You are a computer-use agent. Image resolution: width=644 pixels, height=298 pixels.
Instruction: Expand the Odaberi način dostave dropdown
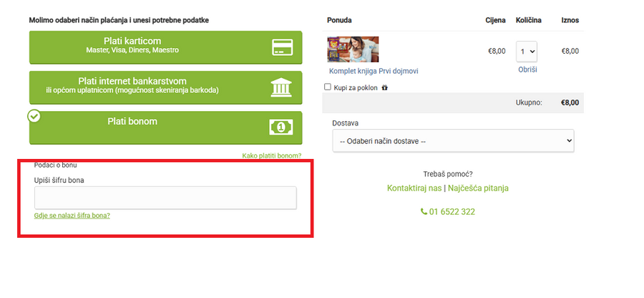[x=453, y=141]
